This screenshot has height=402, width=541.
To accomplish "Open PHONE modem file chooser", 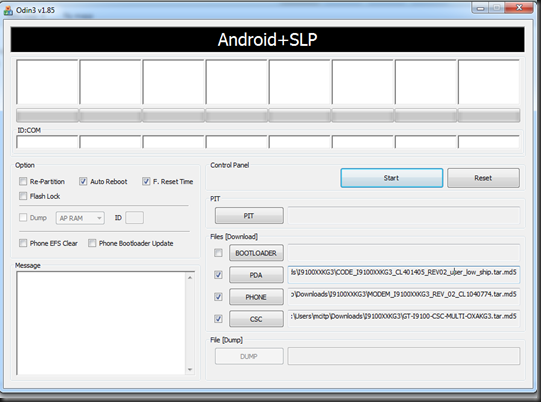I will click(256, 297).
